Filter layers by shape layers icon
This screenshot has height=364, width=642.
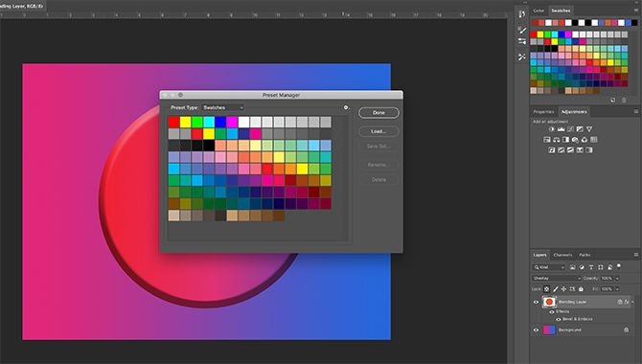click(x=600, y=267)
